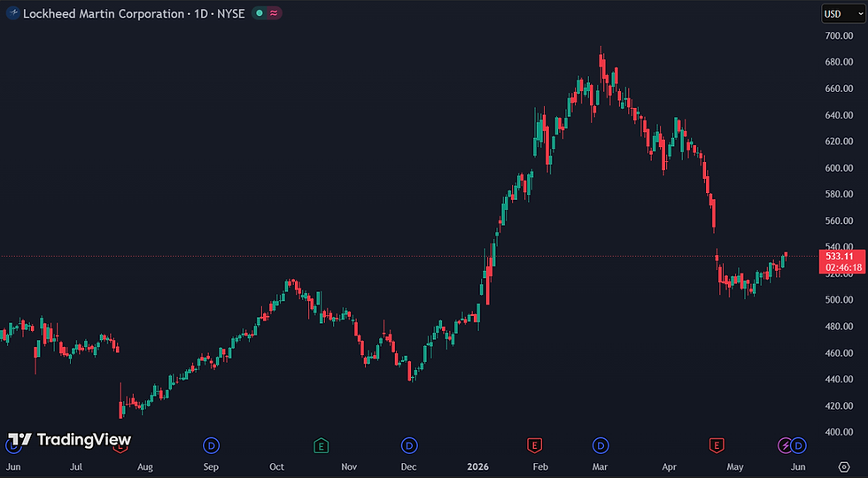Click the green market open status dot
Screen dimensions: 868x478
(x=259, y=14)
